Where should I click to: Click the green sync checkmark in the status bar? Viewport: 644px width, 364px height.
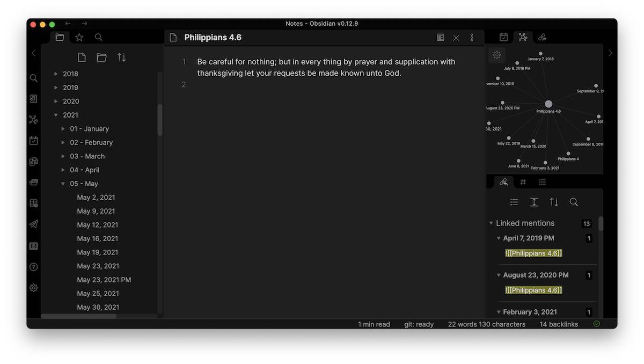(x=597, y=324)
